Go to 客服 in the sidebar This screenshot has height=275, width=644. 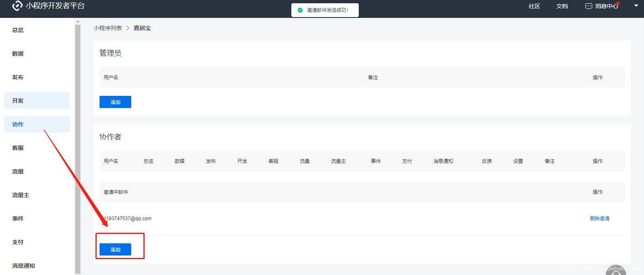click(18, 148)
